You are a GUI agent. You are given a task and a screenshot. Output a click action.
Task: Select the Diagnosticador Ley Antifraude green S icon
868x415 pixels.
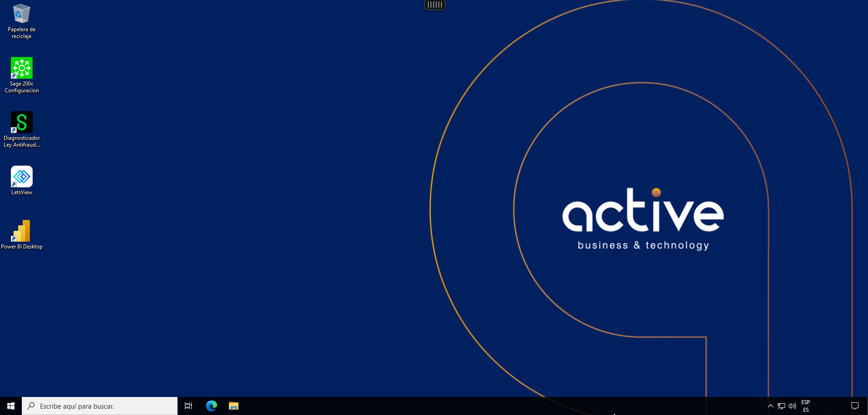21,122
